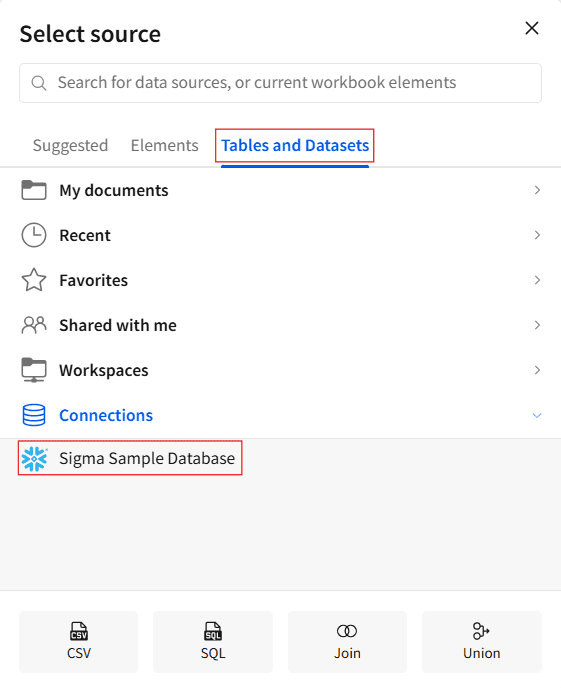Image resolution: width=561 pixels, height=688 pixels.
Task: Choose the SQL source button
Action: 213,641
